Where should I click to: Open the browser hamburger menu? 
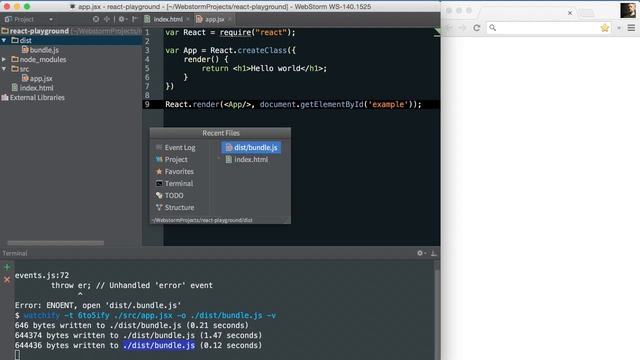[631, 28]
